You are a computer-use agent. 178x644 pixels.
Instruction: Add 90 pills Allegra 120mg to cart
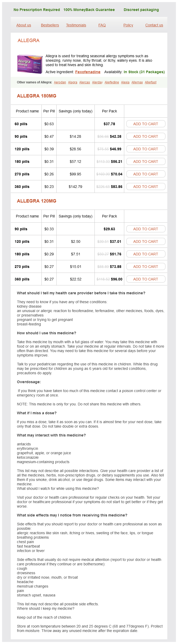pyautogui.click(x=146, y=229)
